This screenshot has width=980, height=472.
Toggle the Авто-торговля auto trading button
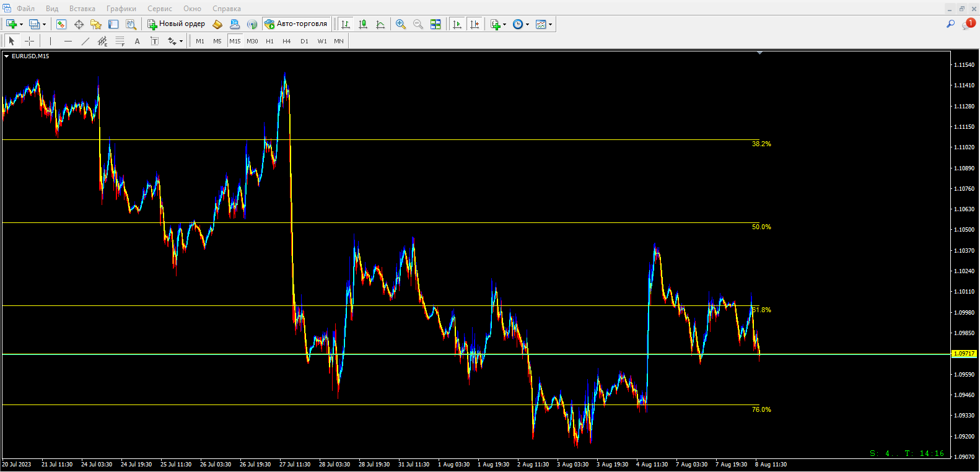296,24
